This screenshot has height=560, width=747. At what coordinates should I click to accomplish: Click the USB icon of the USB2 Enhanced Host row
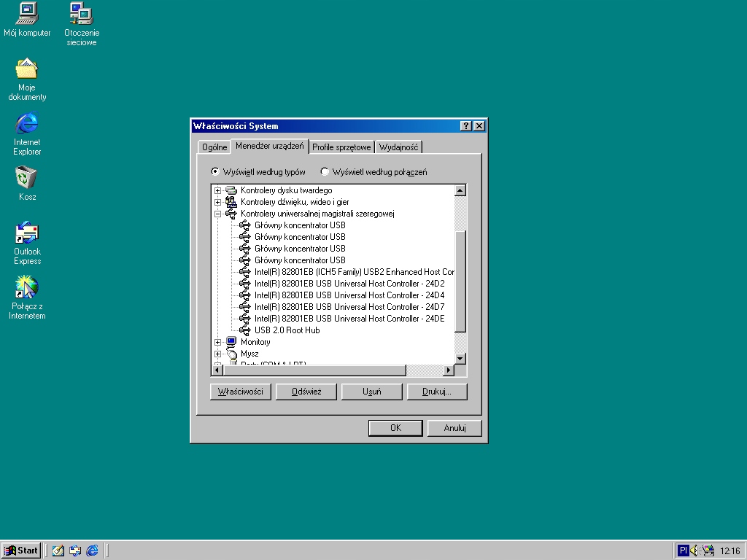coord(245,272)
